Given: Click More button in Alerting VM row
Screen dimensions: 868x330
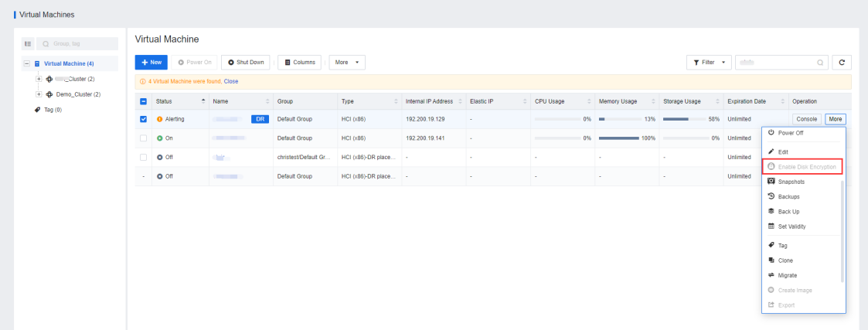Looking at the screenshot, I should tap(836, 119).
